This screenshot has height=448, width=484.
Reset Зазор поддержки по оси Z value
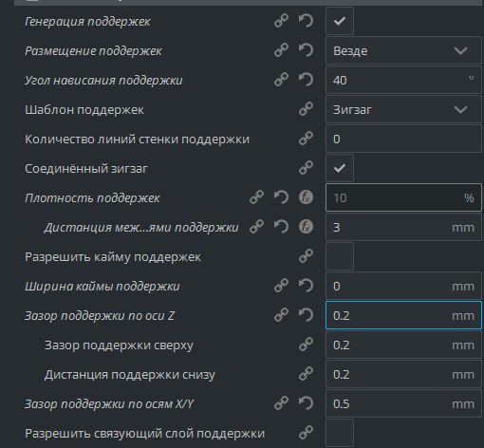[x=306, y=315]
